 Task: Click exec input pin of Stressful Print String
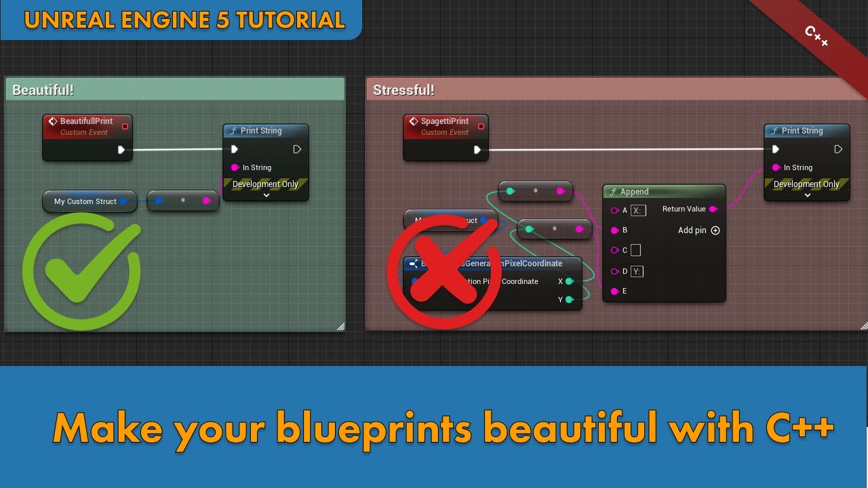click(x=776, y=149)
